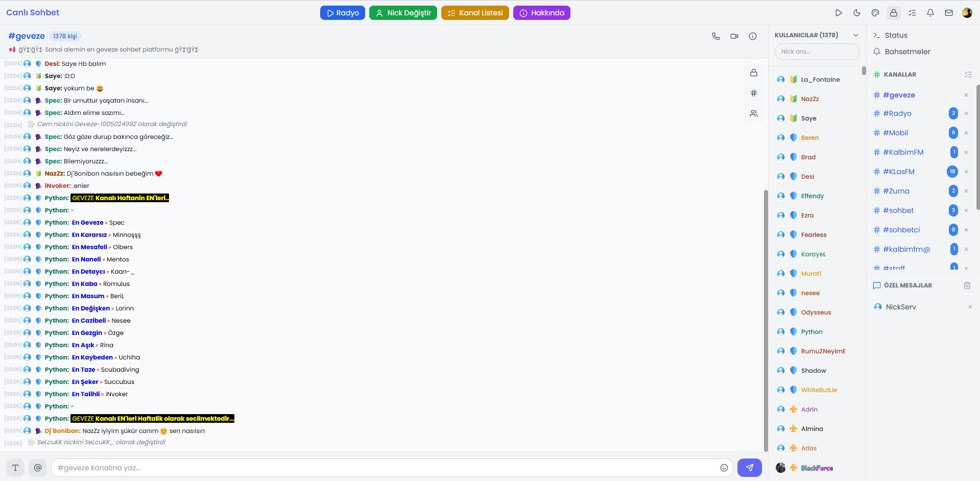Open the Kanal Listesi
The height and width of the screenshot is (481, 980).
475,13
